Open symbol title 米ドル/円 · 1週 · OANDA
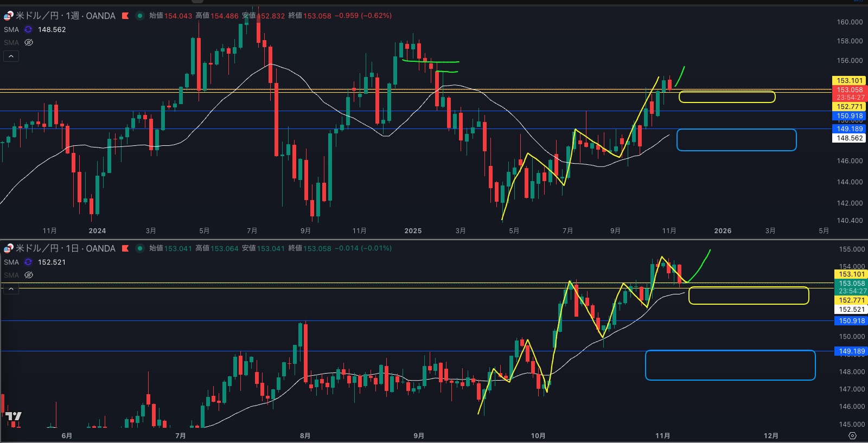 [65, 16]
